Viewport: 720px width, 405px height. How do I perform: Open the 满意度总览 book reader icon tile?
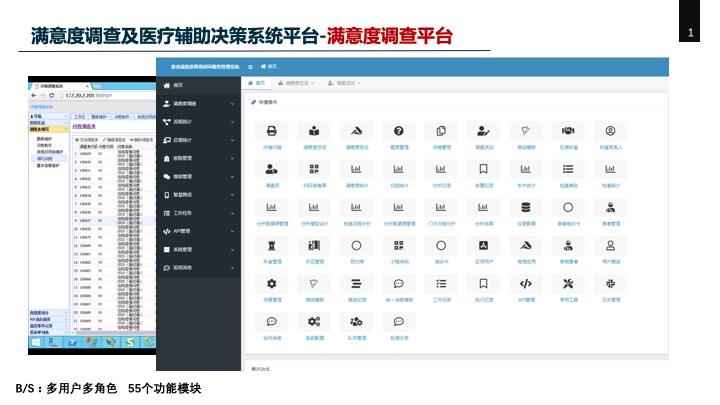[x=314, y=131]
